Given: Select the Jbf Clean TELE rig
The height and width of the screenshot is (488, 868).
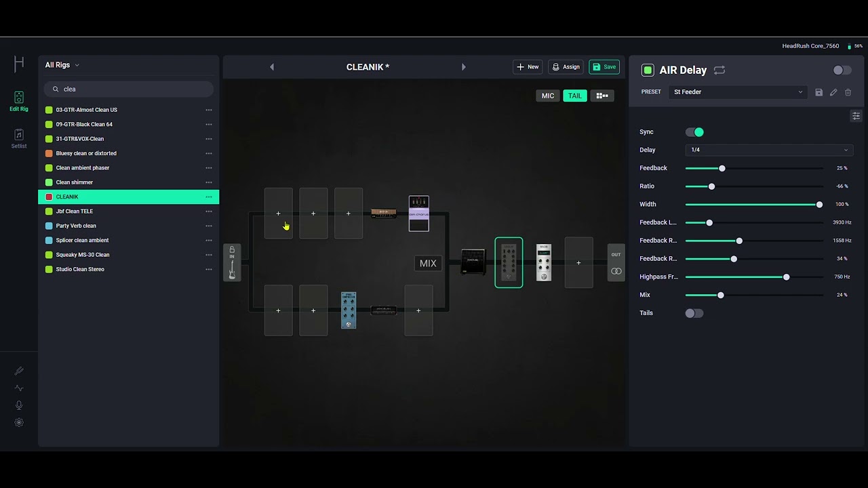Looking at the screenshot, I should pyautogui.click(x=129, y=211).
